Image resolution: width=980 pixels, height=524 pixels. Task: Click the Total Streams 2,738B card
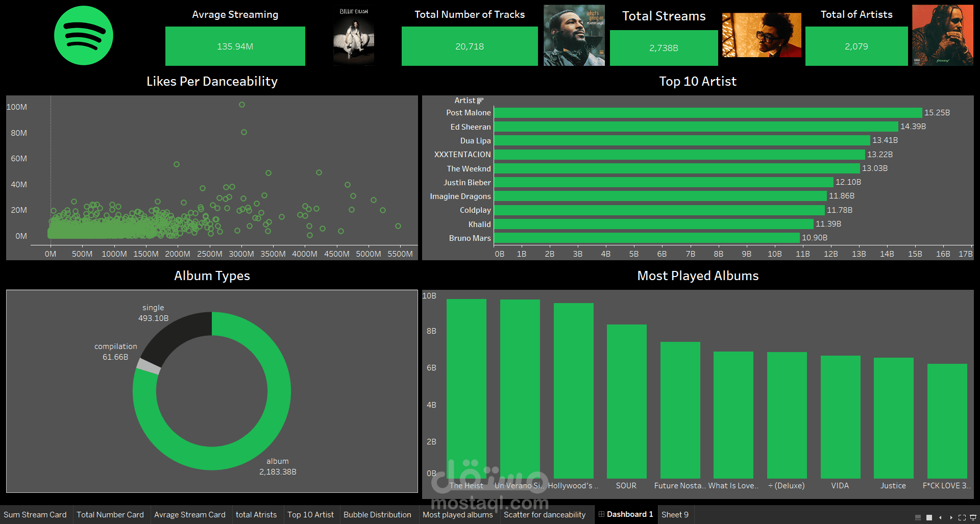point(664,48)
